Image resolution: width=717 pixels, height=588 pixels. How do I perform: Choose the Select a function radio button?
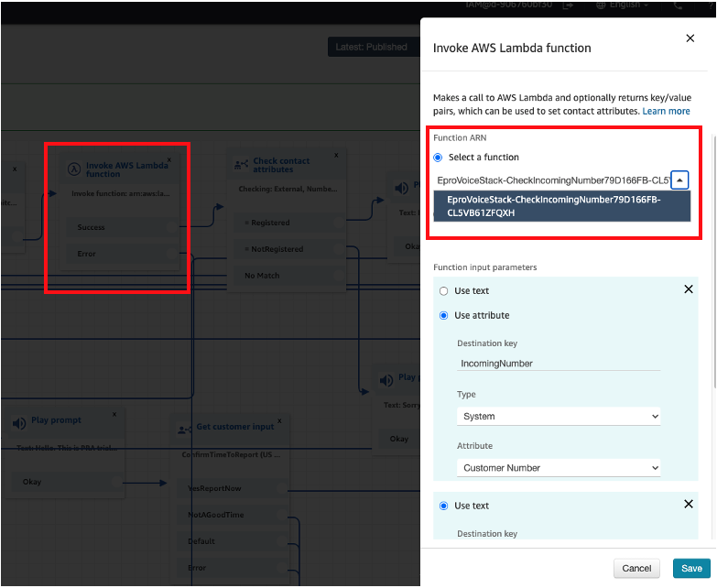438,158
